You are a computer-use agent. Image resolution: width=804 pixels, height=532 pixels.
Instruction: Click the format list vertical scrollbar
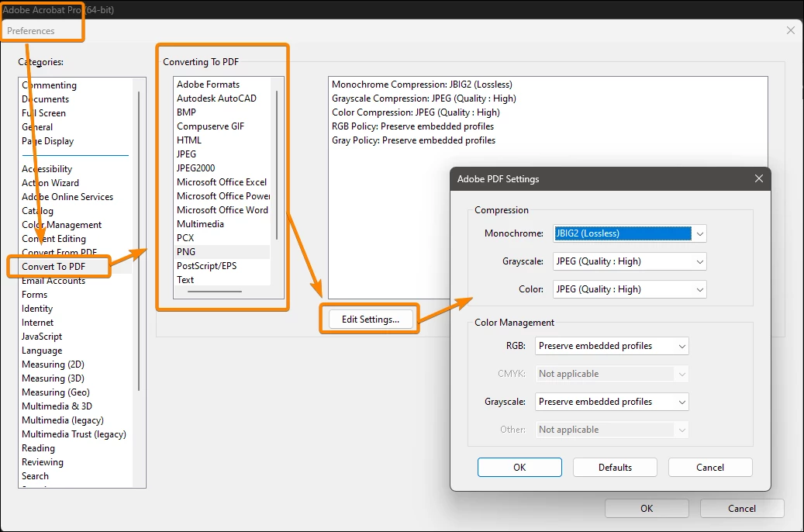pos(277,165)
